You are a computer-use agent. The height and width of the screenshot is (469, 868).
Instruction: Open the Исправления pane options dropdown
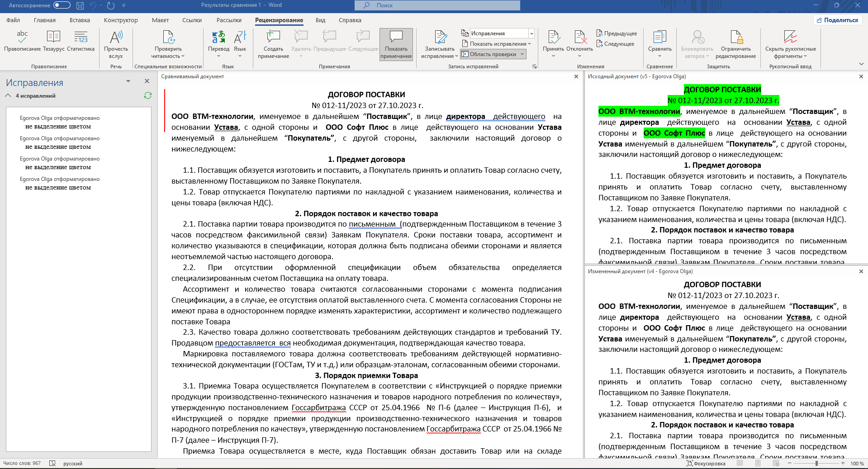[x=128, y=81]
